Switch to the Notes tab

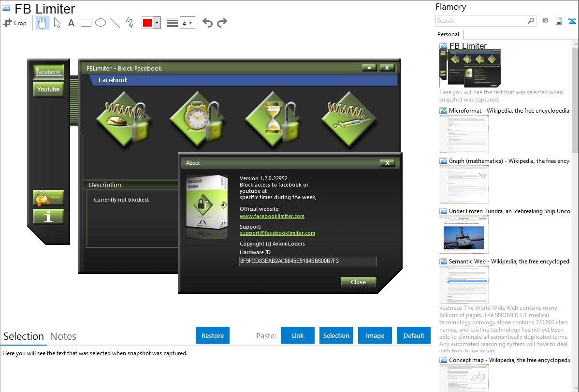coord(63,336)
